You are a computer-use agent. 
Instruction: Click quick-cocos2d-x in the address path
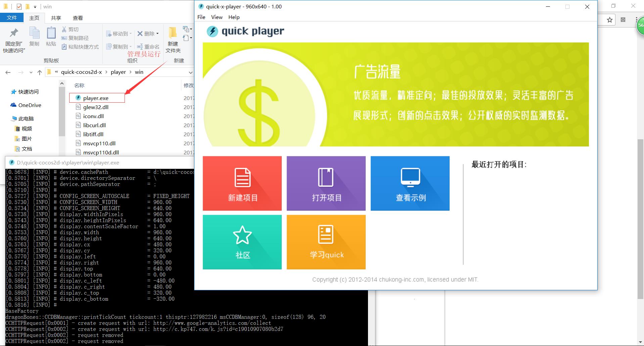click(81, 72)
